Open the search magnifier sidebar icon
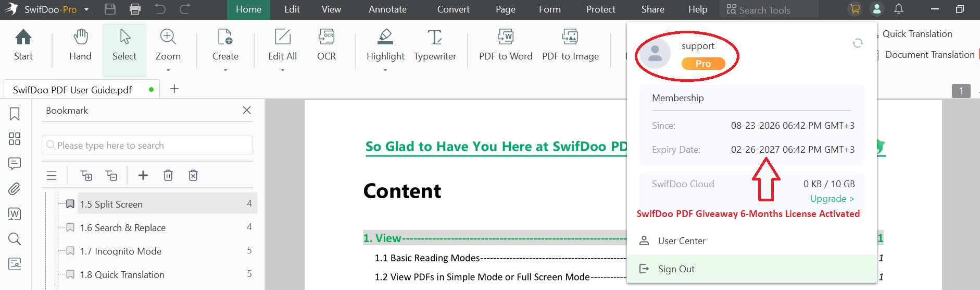This screenshot has width=980, height=290. pyautogui.click(x=15, y=239)
